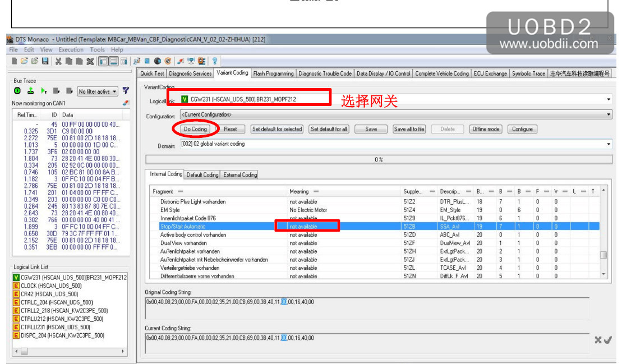Click the orange ECU list toolbar icon

coord(201,61)
